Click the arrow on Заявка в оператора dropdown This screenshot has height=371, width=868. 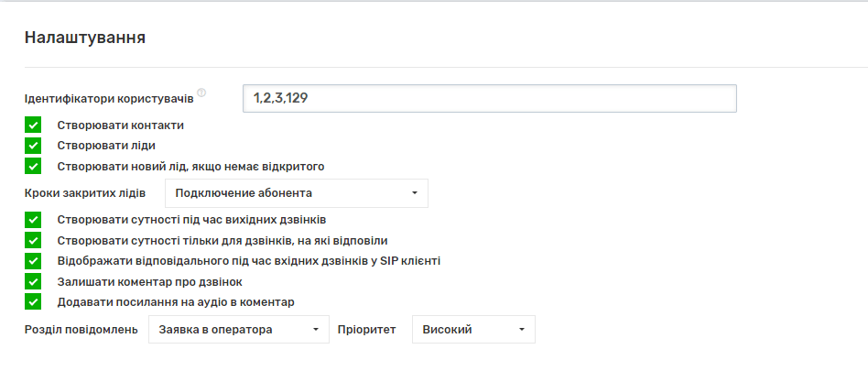pos(316,330)
